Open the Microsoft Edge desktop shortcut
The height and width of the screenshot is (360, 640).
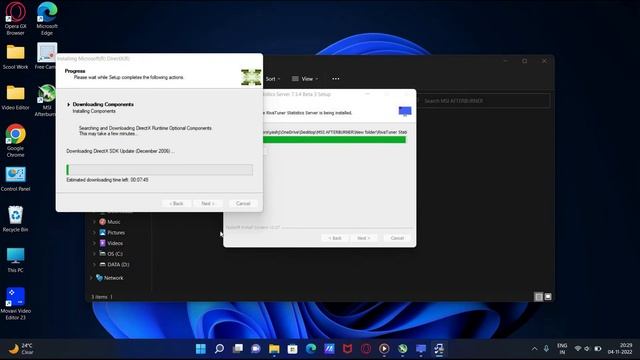click(47, 18)
